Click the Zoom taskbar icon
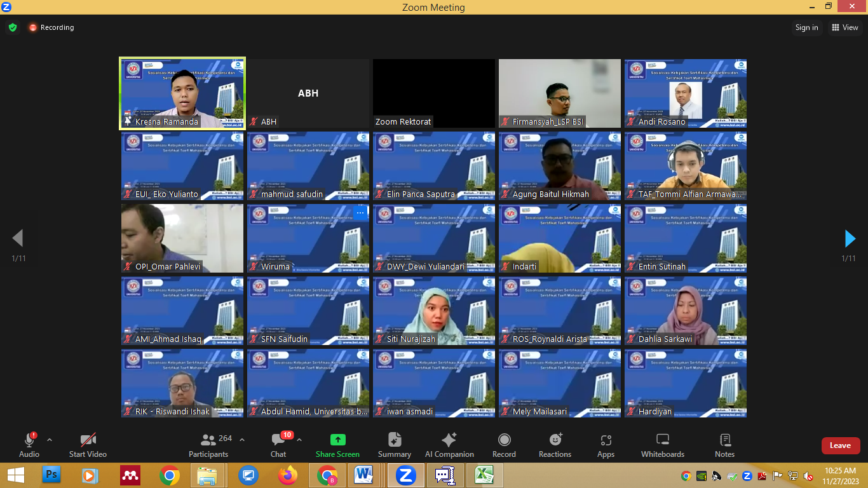868x488 pixels. (405, 475)
